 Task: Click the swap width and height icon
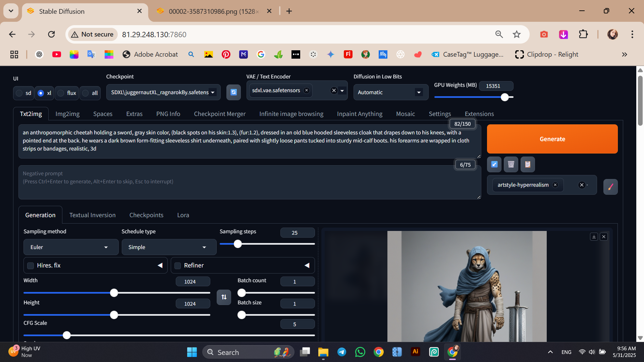tap(224, 297)
